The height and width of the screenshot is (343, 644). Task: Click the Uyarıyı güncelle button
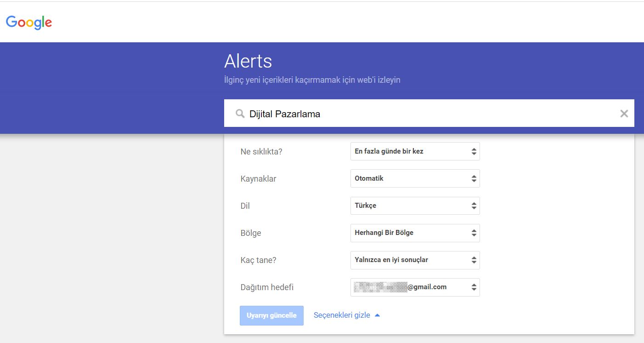pyautogui.click(x=271, y=315)
